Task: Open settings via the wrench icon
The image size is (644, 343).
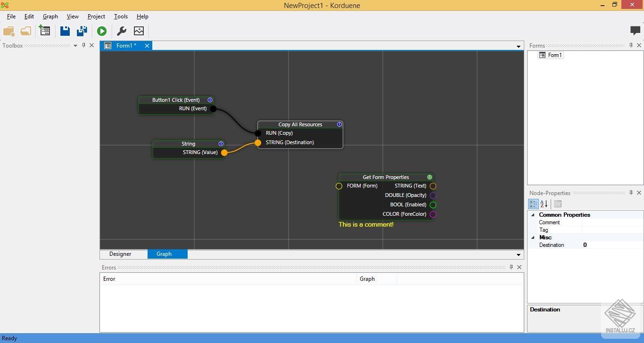Action: click(x=121, y=31)
